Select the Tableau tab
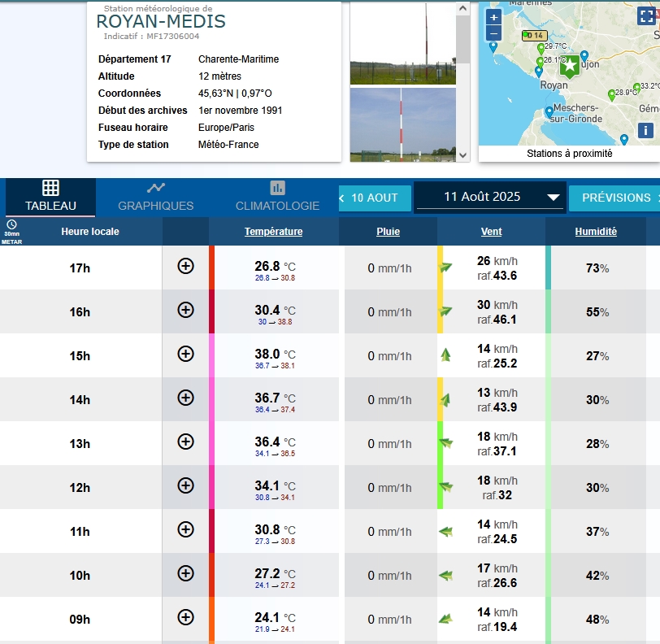 (x=50, y=197)
